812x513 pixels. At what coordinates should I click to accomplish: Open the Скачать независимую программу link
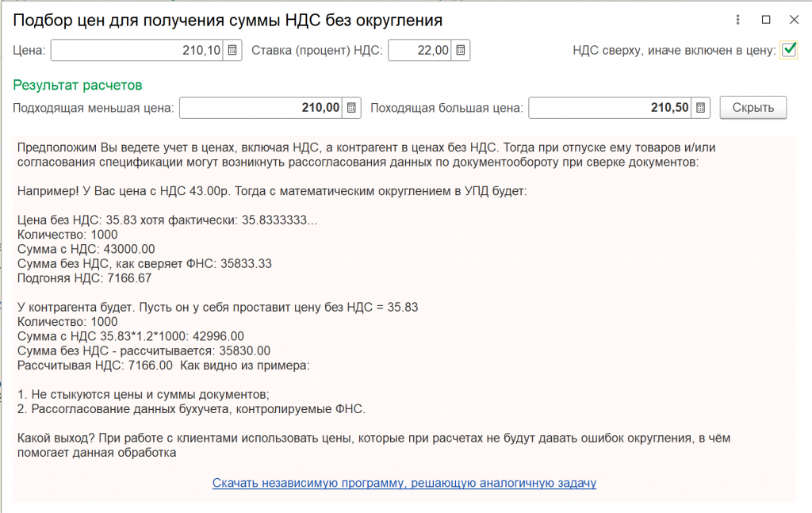404,482
